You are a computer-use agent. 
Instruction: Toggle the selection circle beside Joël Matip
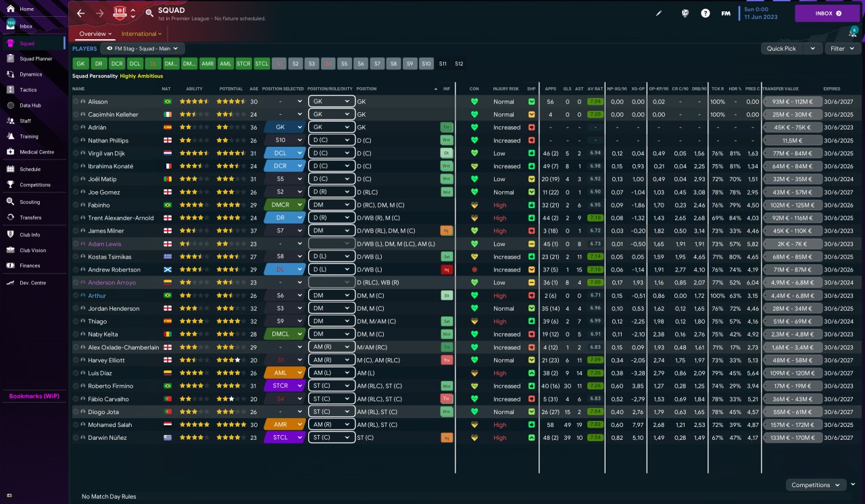76,179
